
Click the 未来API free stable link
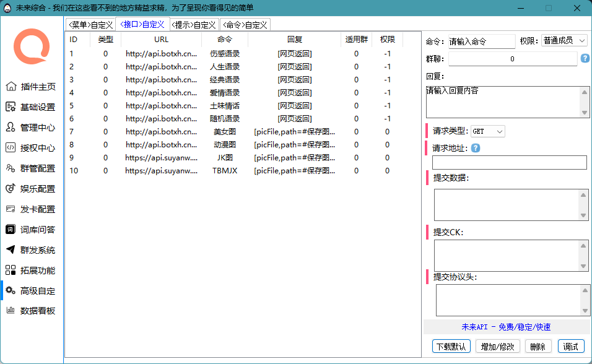[x=506, y=327]
